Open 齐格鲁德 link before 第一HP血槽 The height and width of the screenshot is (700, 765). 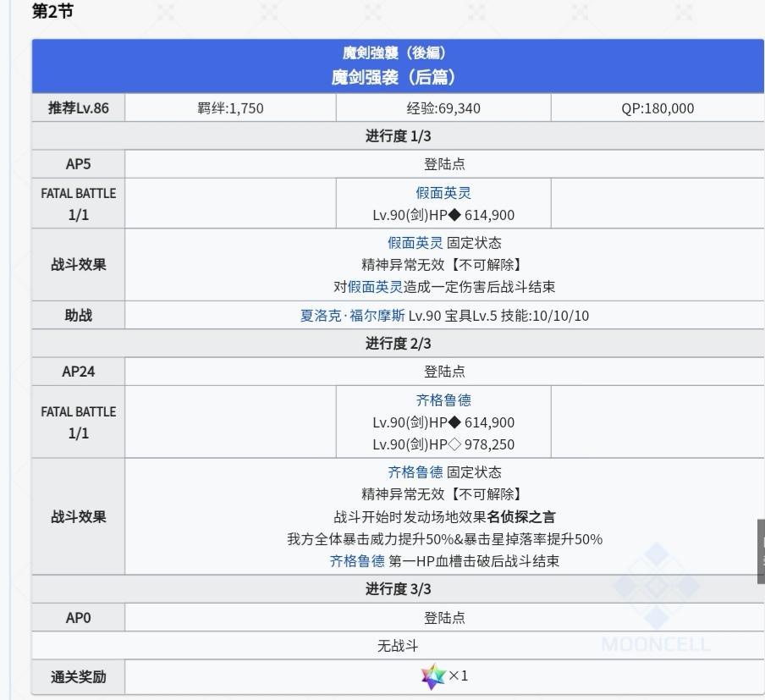coord(357,561)
